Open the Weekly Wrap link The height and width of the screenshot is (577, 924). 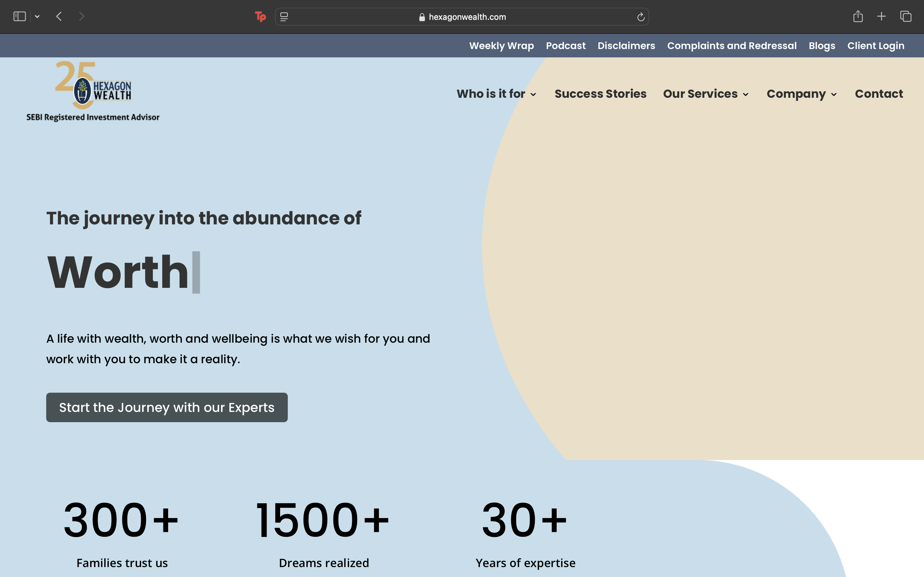(x=501, y=46)
